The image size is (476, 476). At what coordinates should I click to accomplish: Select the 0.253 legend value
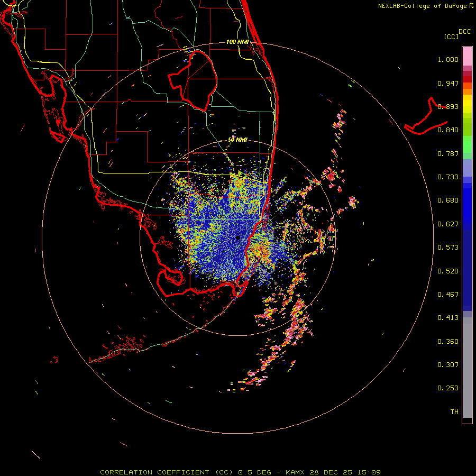(448, 388)
